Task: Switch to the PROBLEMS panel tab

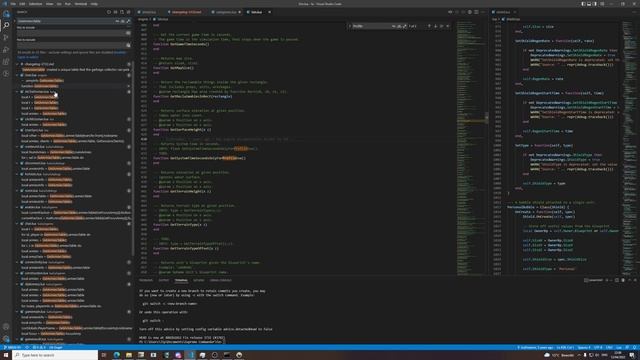Action: 146,280
